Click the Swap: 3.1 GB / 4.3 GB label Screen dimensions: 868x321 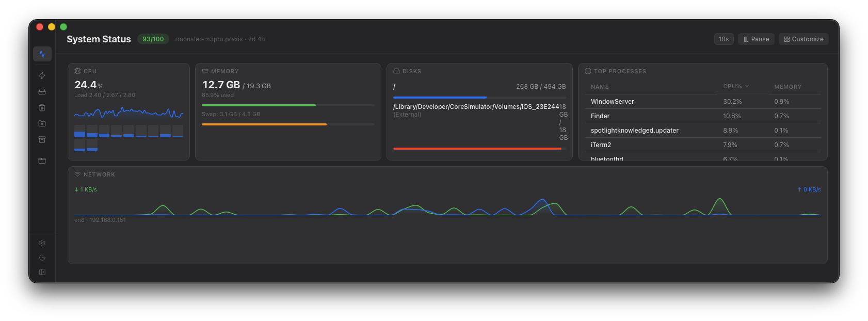pos(231,114)
